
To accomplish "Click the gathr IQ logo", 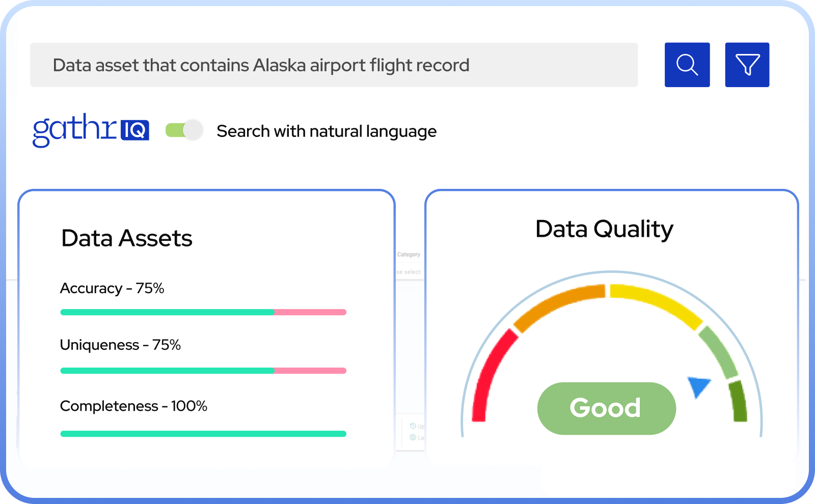I will [x=91, y=130].
